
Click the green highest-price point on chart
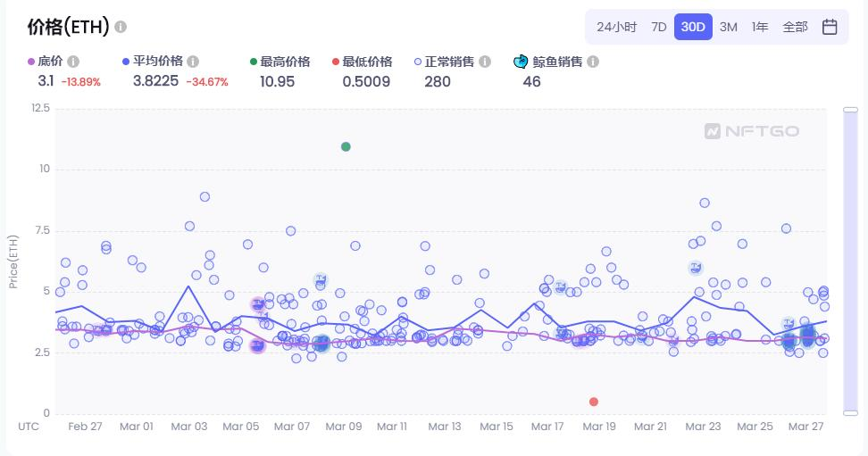coord(346,146)
